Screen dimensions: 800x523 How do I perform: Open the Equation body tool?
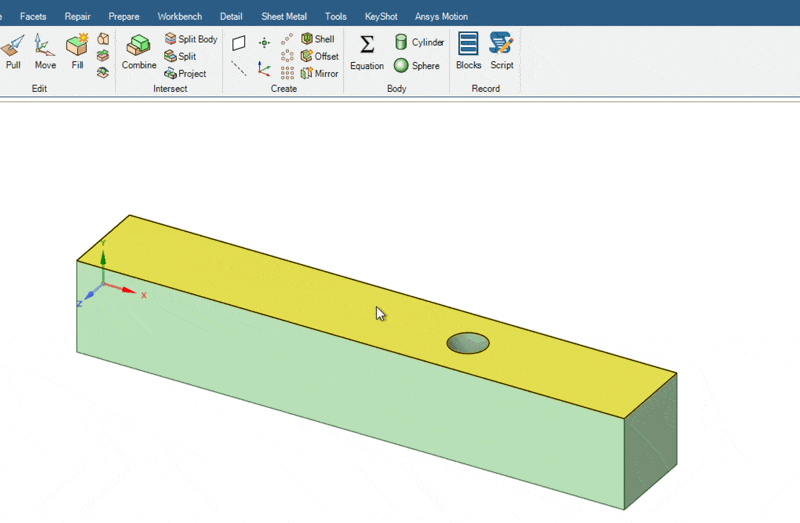367,51
